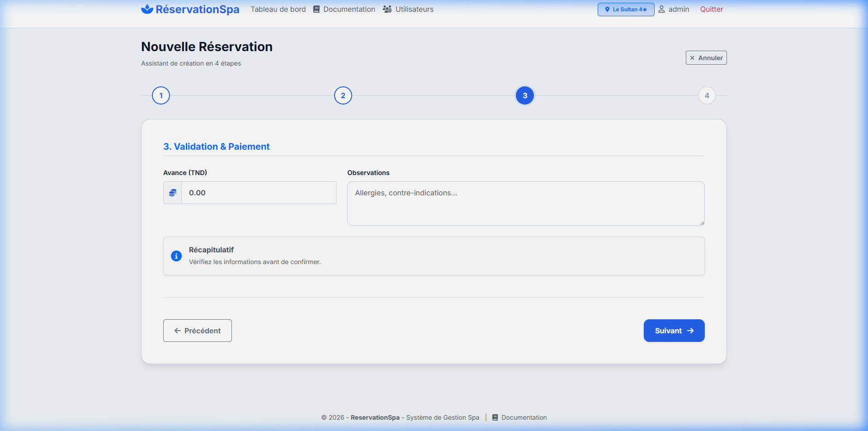Click the 'Observations' label
Viewport: 868px width, 431px height.
368,173
